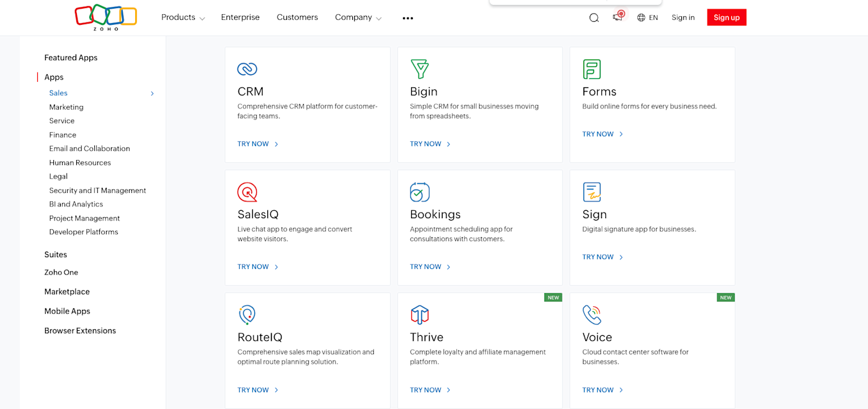Expand the Company dropdown menu
Screen dimensions: 868x409
pos(358,17)
